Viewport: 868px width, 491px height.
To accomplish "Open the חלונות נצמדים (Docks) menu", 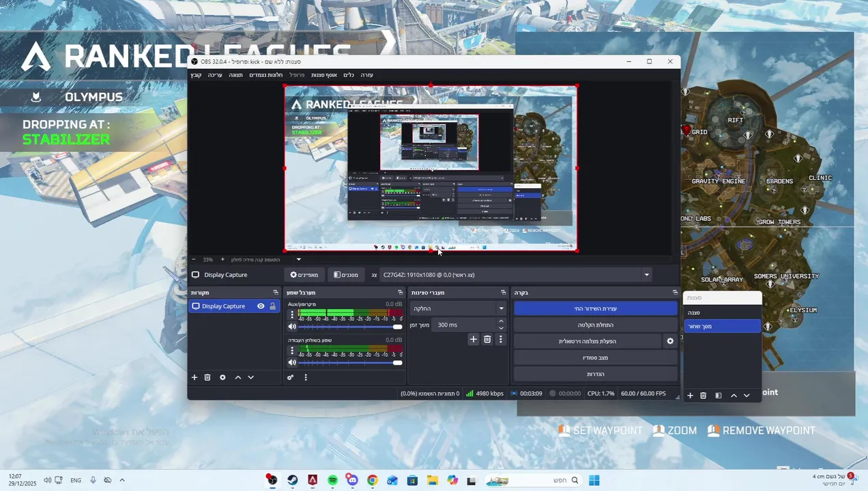I will point(266,75).
